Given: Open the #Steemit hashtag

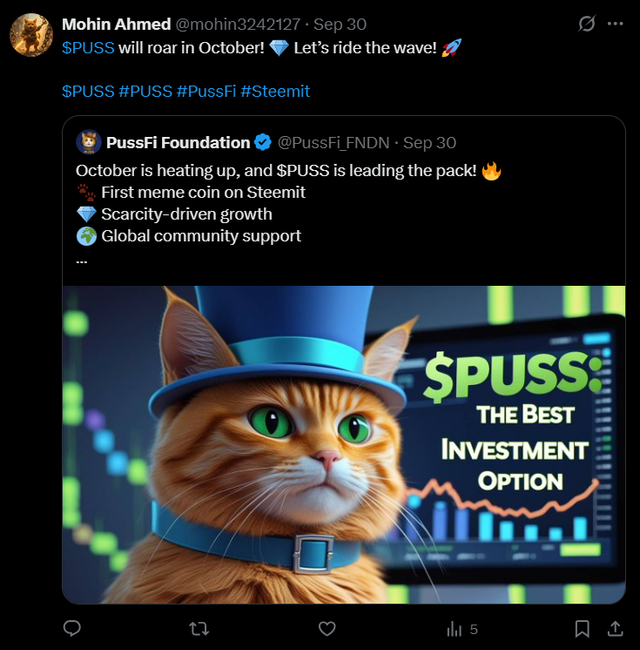Looking at the screenshot, I should pos(275,91).
